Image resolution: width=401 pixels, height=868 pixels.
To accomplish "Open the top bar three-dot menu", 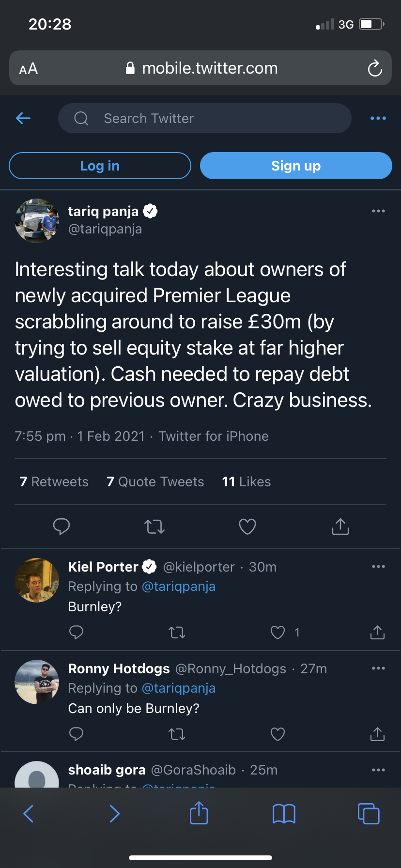I will [378, 118].
